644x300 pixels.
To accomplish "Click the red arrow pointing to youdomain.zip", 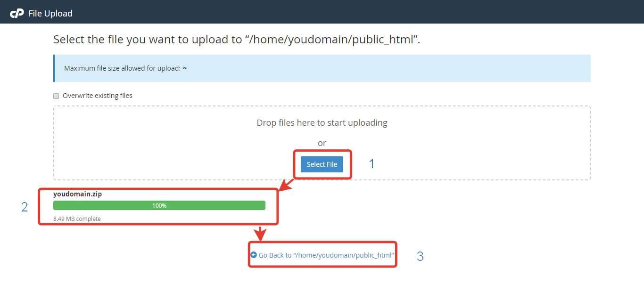I will 286,184.
